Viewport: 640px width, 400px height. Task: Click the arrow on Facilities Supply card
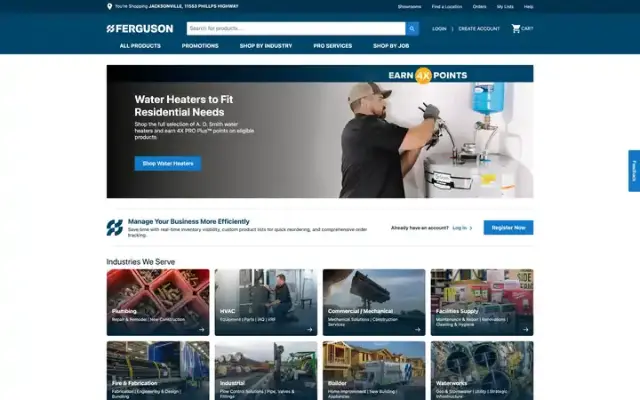[525, 329]
